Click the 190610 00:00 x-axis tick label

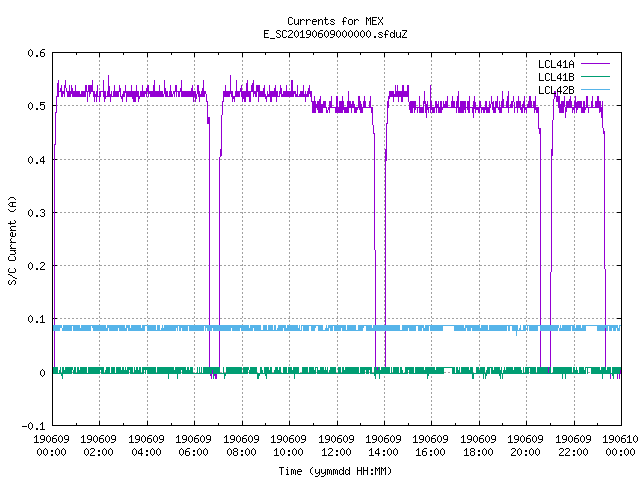point(620,445)
